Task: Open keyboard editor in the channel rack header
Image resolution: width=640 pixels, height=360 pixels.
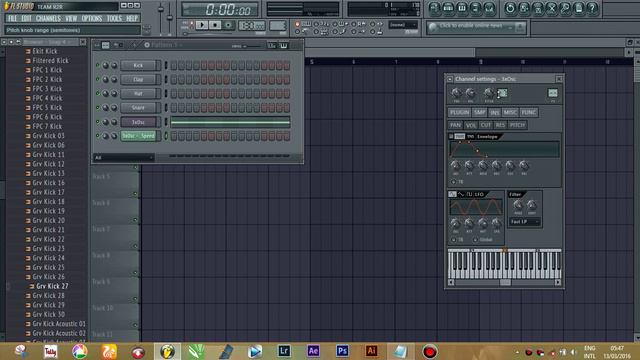Action: click(284, 45)
